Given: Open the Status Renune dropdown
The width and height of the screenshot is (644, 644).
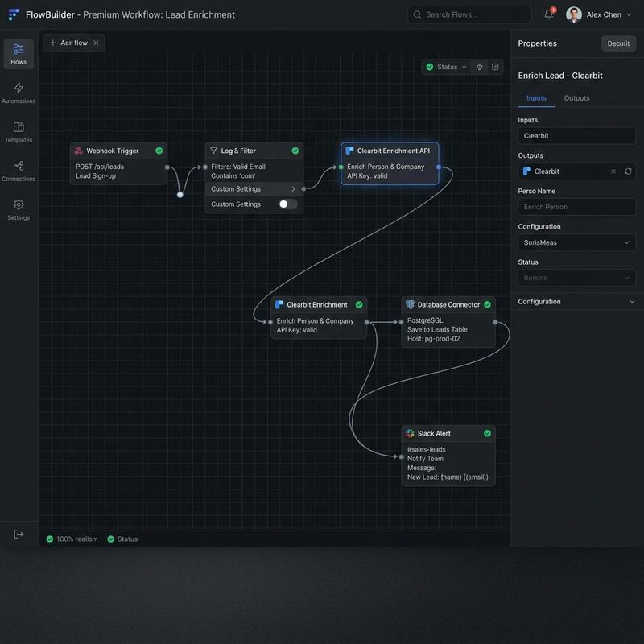Looking at the screenshot, I should [x=576, y=278].
